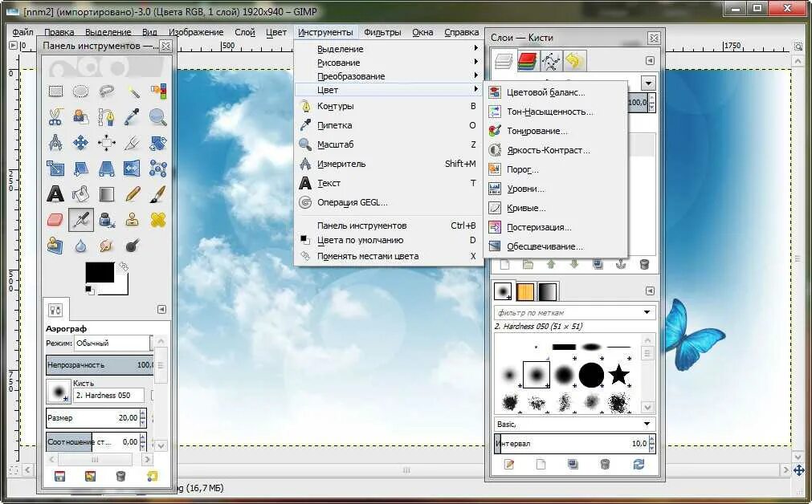Open the Режим Обычный mode dropdown

click(113, 343)
